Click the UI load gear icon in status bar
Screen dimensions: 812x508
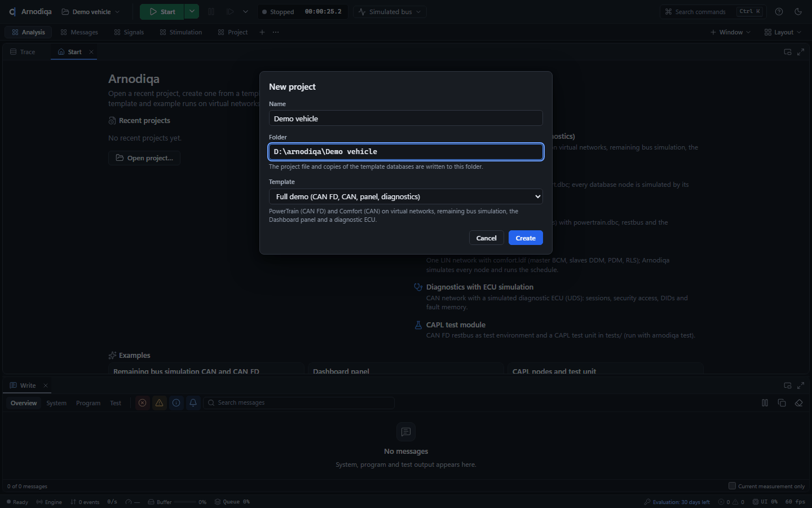(756, 502)
